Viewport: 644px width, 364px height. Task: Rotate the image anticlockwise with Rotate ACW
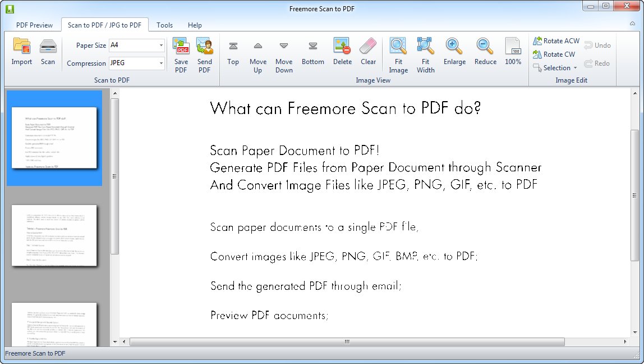click(556, 40)
